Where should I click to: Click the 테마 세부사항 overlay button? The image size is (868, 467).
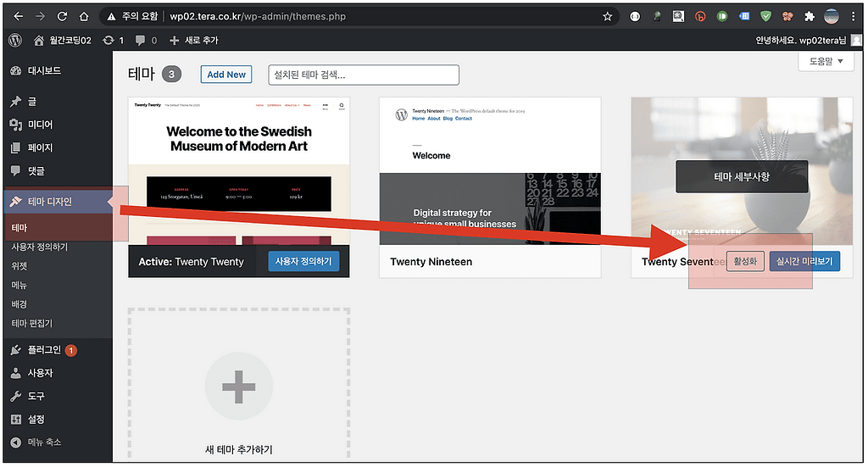(x=742, y=176)
